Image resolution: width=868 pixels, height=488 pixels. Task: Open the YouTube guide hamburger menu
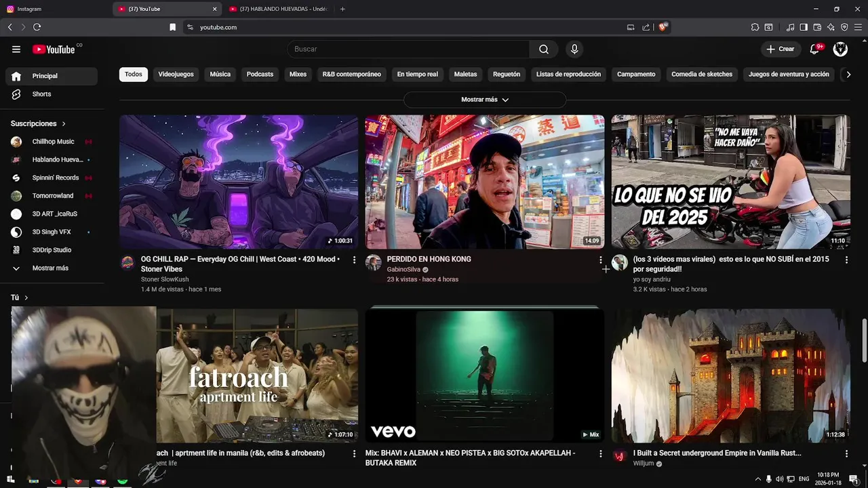tap(16, 49)
